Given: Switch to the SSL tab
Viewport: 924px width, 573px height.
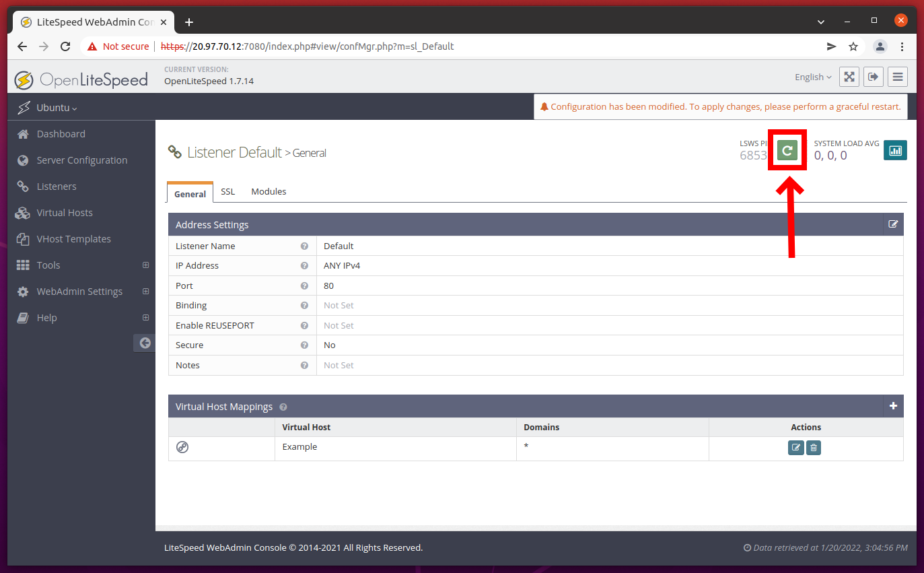Looking at the screenshot, I should [228, 192].
